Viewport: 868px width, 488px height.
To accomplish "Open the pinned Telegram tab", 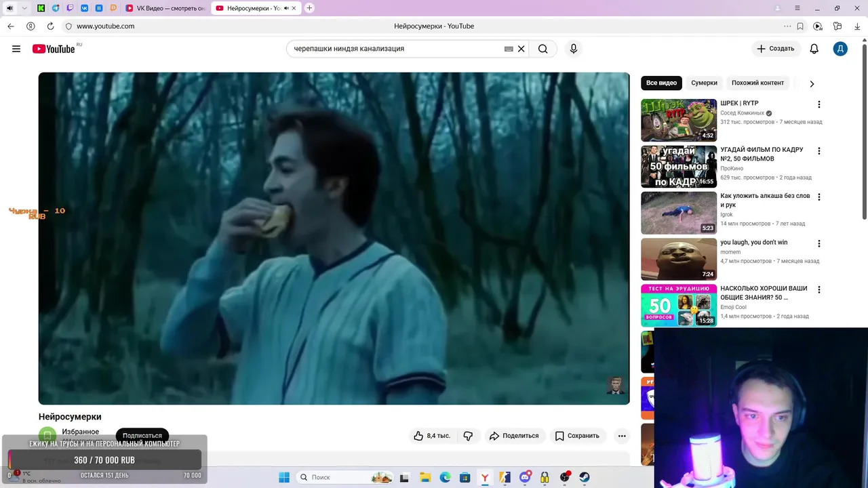I will pyautogui.click(x=56, y=8).
